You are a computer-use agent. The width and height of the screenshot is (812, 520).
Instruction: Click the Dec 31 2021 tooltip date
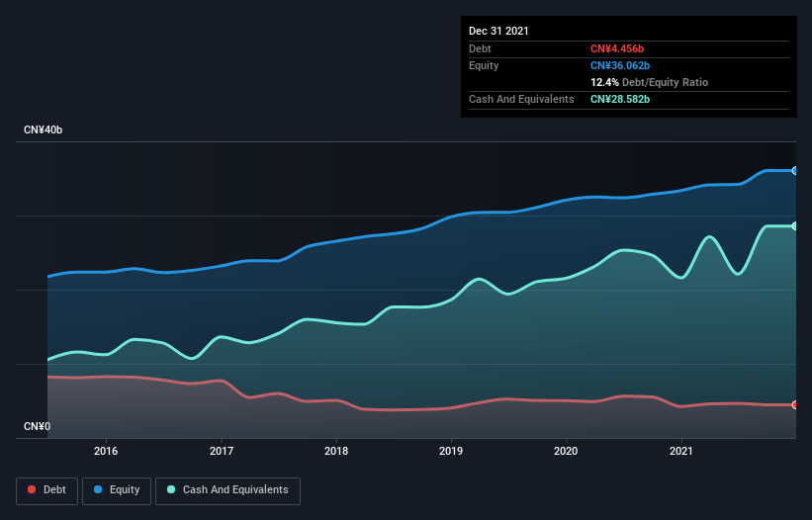(498, 31)
